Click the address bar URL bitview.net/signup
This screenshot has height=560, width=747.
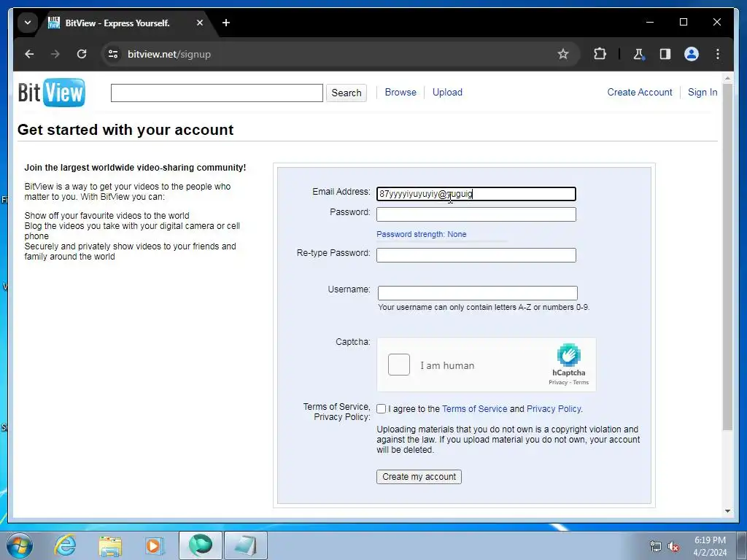point(169,54)
